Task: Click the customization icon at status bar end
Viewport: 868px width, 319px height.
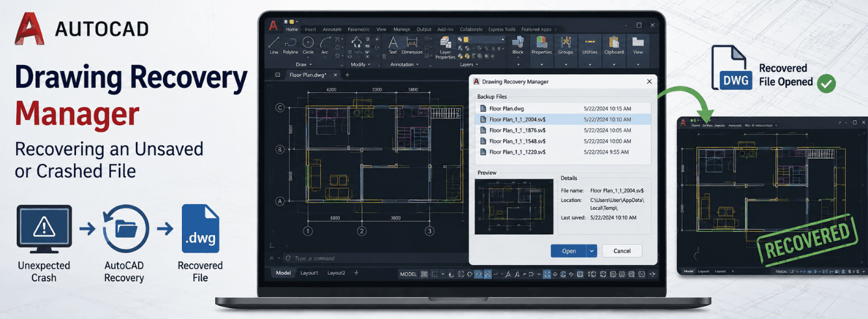Action: (x=652, y=274)
